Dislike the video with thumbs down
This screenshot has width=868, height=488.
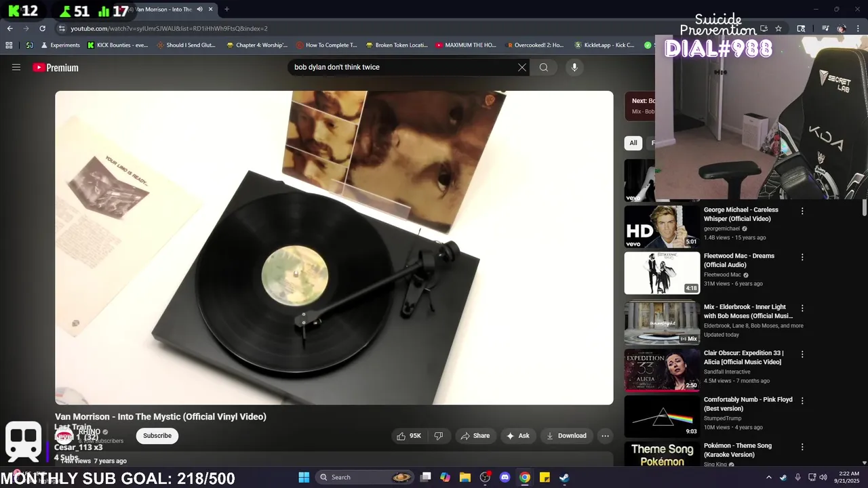[x=438, y=436]
